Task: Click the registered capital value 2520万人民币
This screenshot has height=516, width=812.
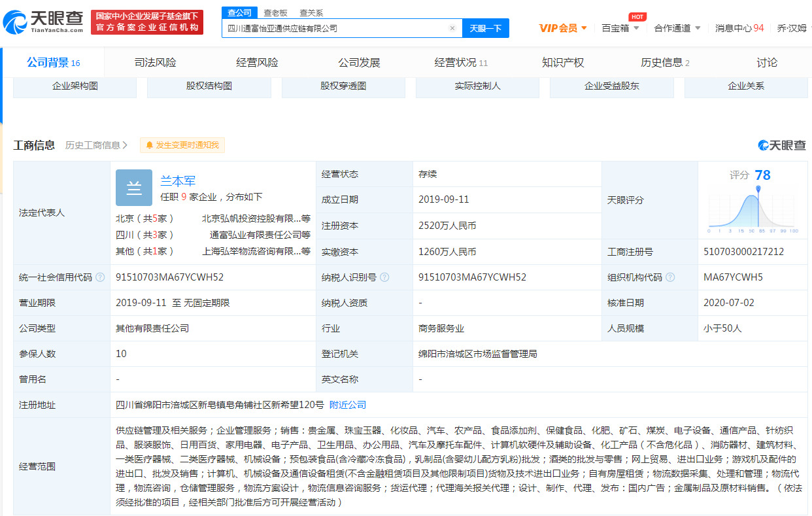Action: [x=447, y=226]
